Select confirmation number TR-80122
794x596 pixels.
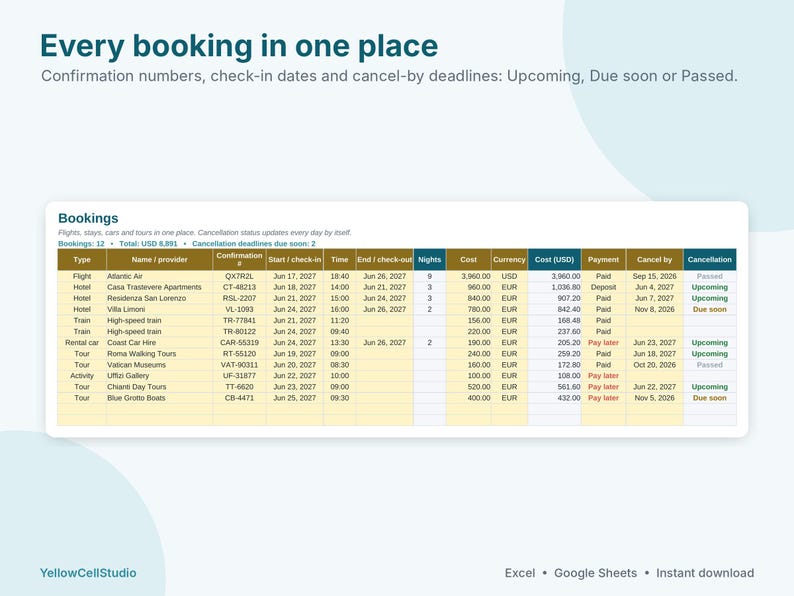point(240,332)
